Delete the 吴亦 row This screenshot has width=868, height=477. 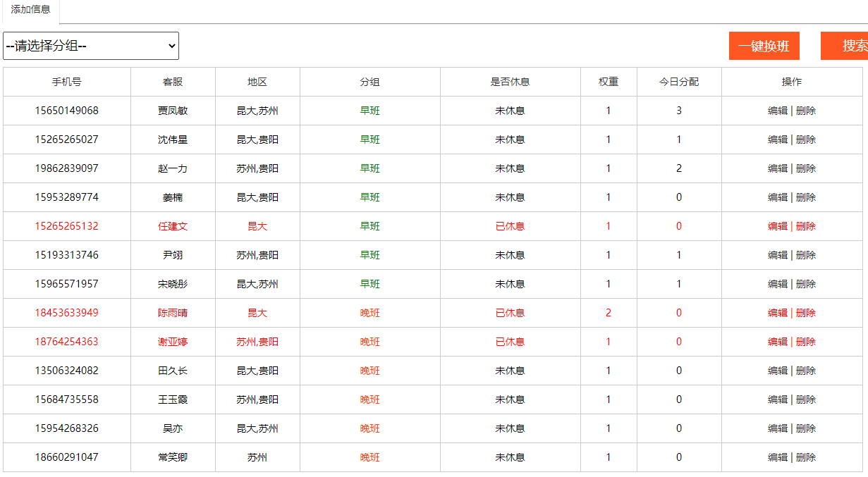tap(806, 428)
